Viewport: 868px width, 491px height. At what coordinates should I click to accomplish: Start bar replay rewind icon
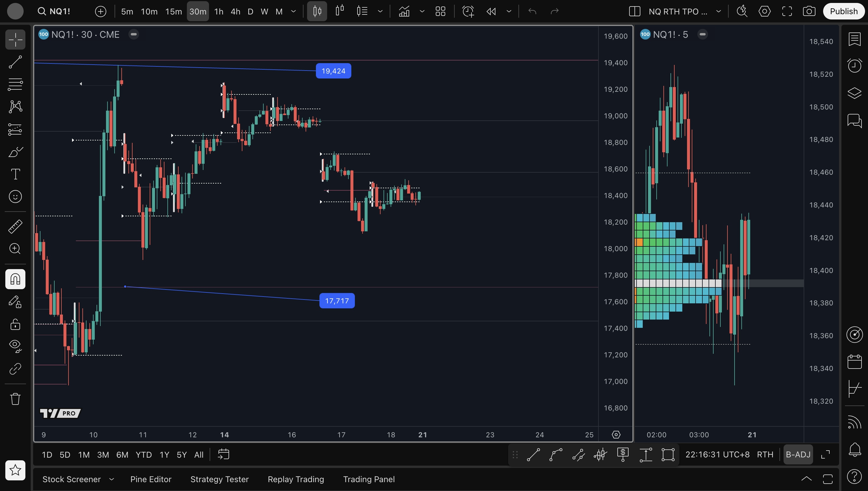491,12
